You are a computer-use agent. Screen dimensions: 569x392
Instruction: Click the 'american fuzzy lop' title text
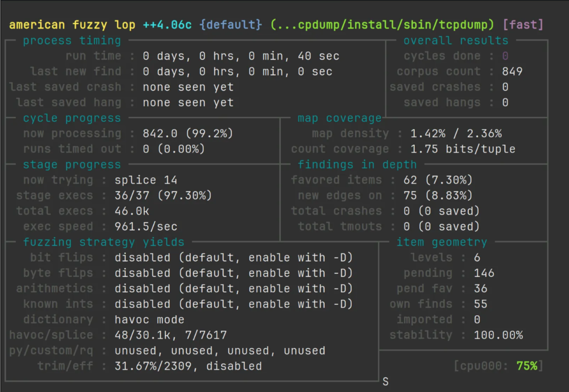pyautogui.click(x=72, y=25)
